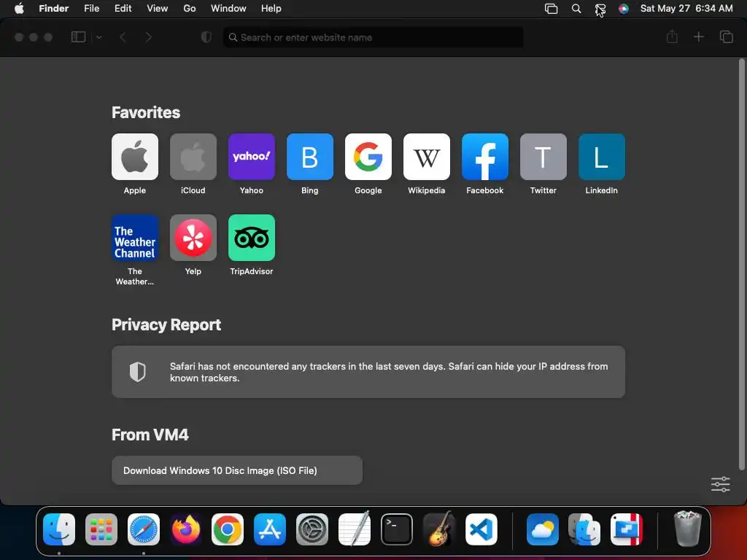The height and width of the screenshot is (560, 747).
Task: Open Terminal from the Dock
Action: point(397,529)
